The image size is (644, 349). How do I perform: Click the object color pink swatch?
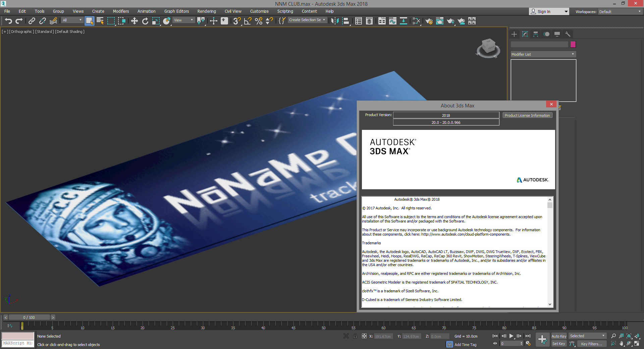[x=573, y=44]
